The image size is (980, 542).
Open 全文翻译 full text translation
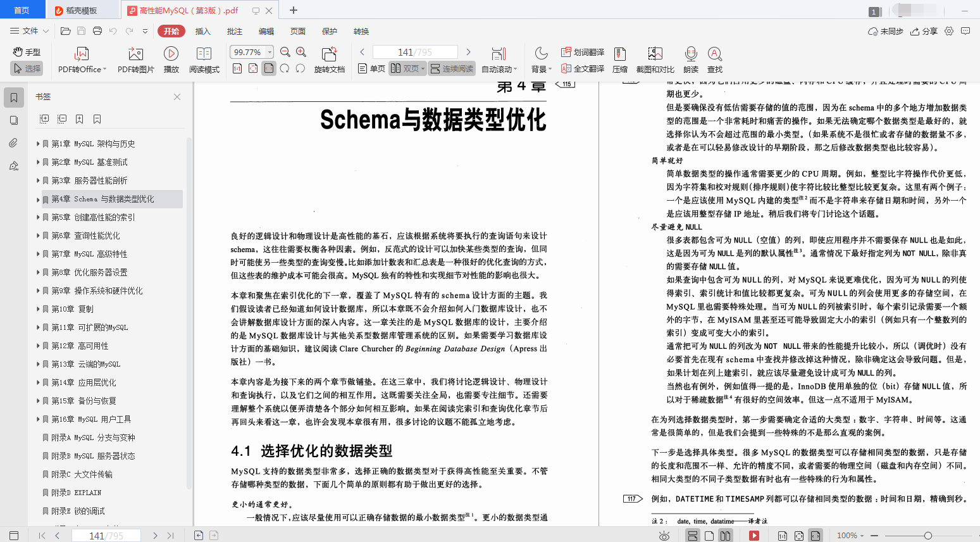pos(583,68)
